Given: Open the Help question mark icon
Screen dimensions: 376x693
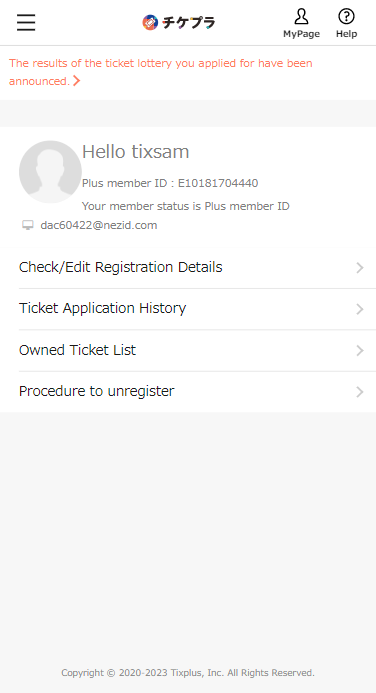Looking at the screenshot, I should [x=346, y=17].
